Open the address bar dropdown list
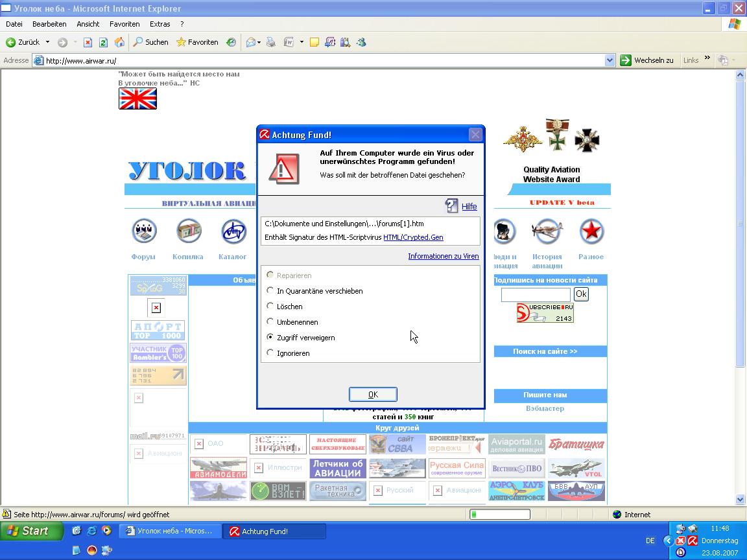Image resolution: width=747 pixels, height=560 pixels. (x=610, y=60)
